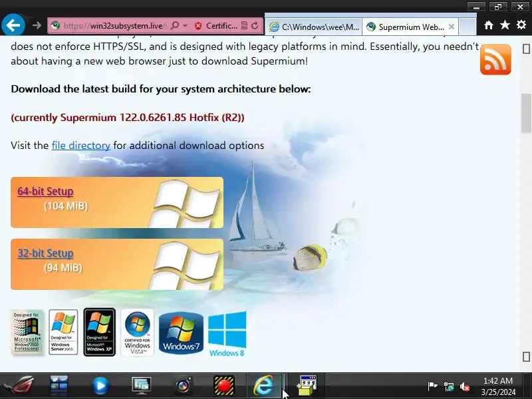
Task: Download the 32-bit Setup link
Action: [45, 253]
